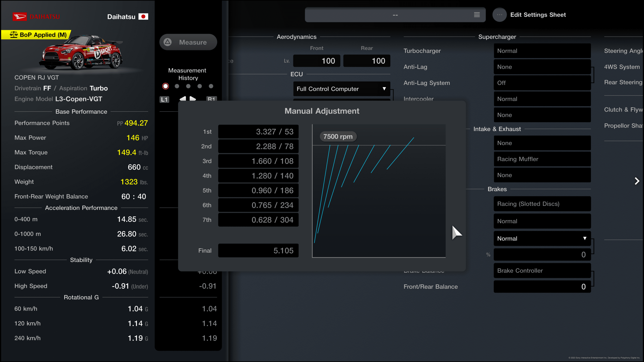644x362 pixels.
Task: Select the brake Normal field below Slotted Discs
Action: 542,221
